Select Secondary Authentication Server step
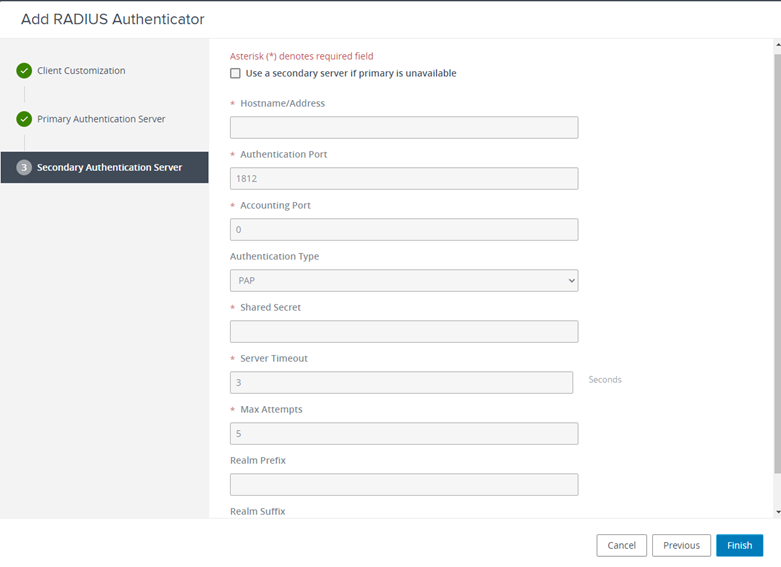This screenshot has height=567, width=781. pos(109,167)
